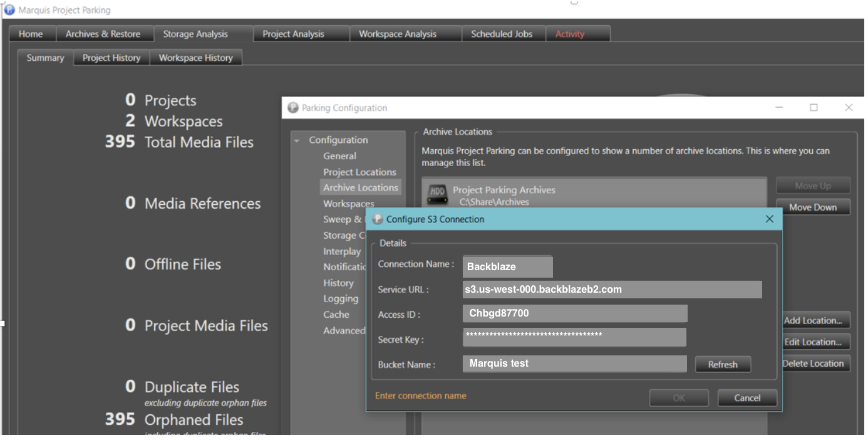This screenshot has height=440, width=868.
Task: Click the 0 Media References text
Action: 193,203
